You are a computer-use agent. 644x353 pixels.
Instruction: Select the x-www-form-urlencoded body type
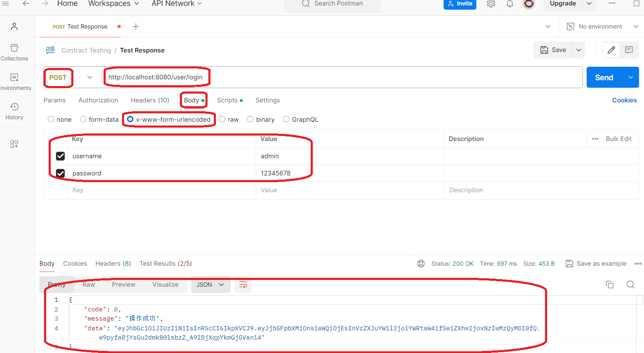[130, 119]
